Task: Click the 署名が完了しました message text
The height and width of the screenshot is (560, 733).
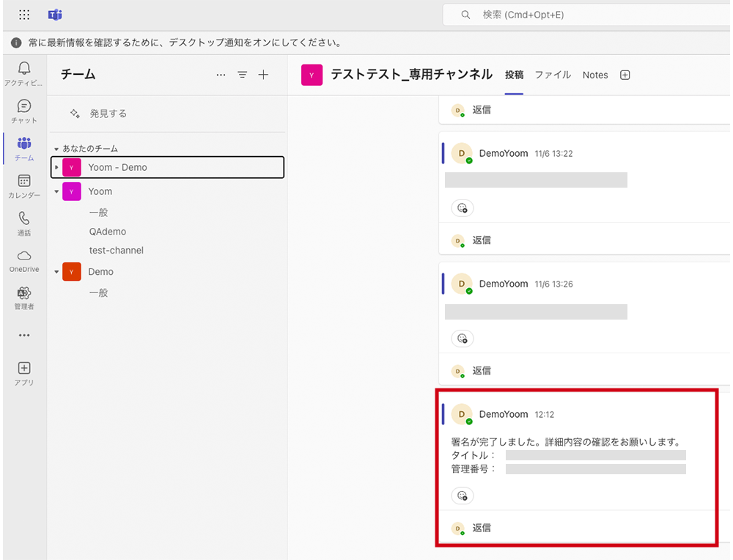Action: 566,442
